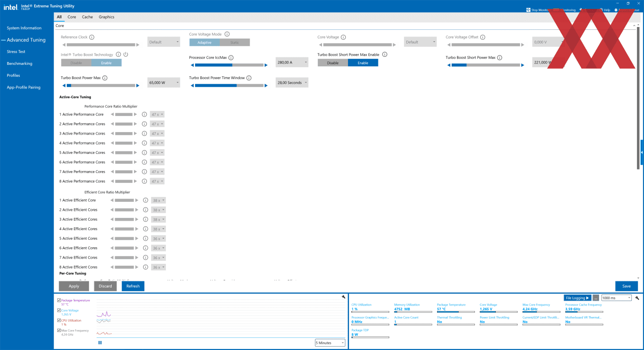Show info for Turbo Boost Short Power Max Enable
Screen dimensions: 644x350
point(385,54)
